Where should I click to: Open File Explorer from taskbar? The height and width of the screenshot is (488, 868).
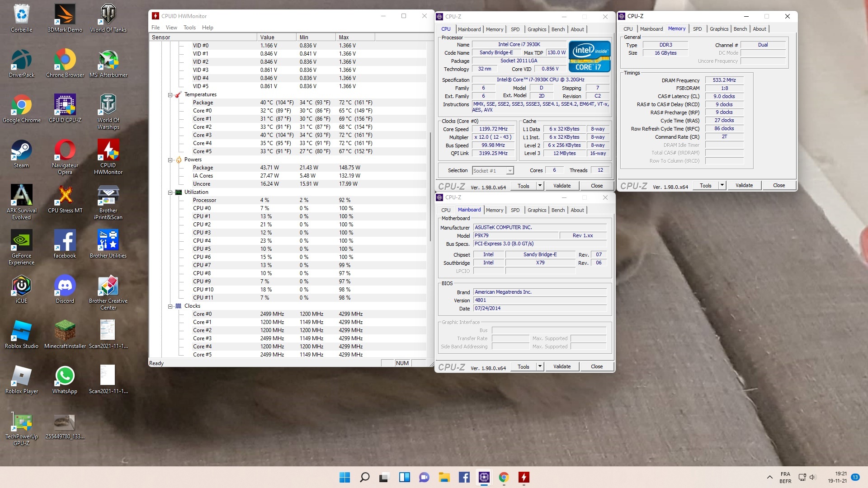[444, 477]
